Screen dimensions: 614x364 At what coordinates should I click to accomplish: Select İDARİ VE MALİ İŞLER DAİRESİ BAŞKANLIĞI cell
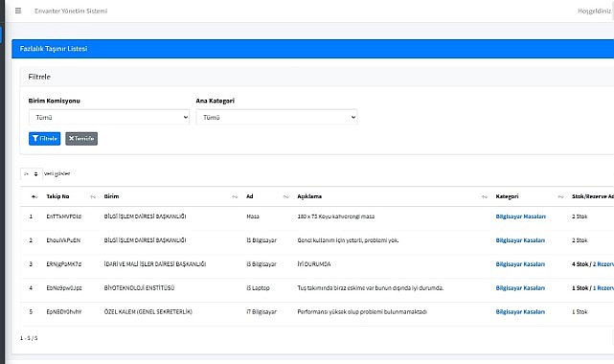pos(155,264)
